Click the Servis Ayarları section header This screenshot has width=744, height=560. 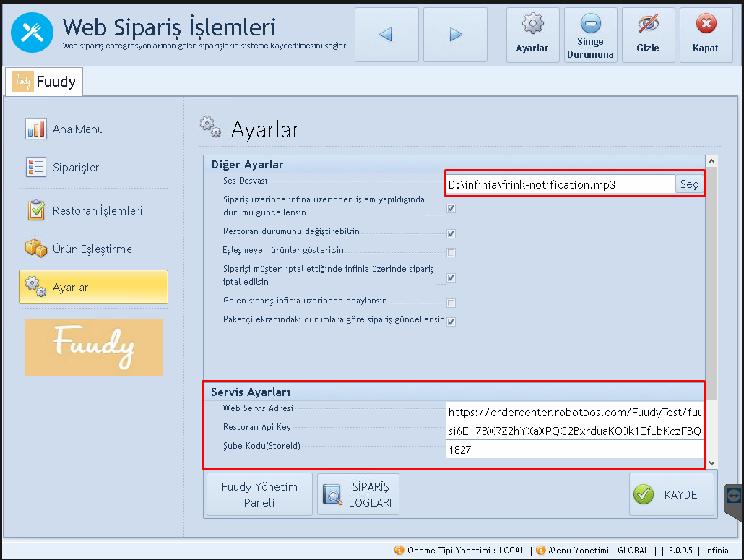(x=454, y=392)
